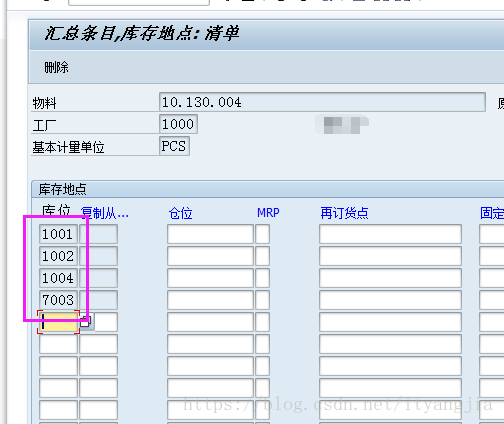
Task: Click 复制从 field in row 1004
Action: [99, 278]
